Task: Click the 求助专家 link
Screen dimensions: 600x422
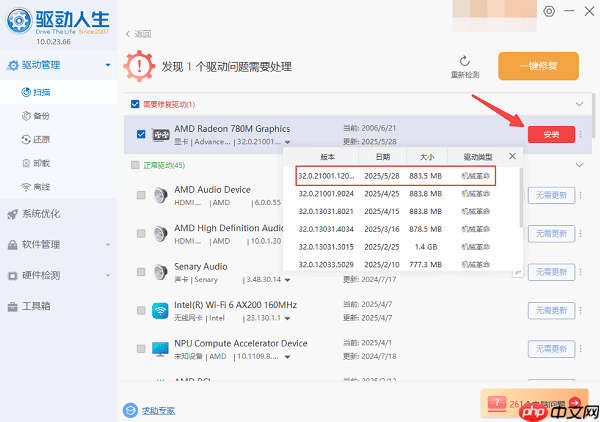Action: click(x=158, y=411)
